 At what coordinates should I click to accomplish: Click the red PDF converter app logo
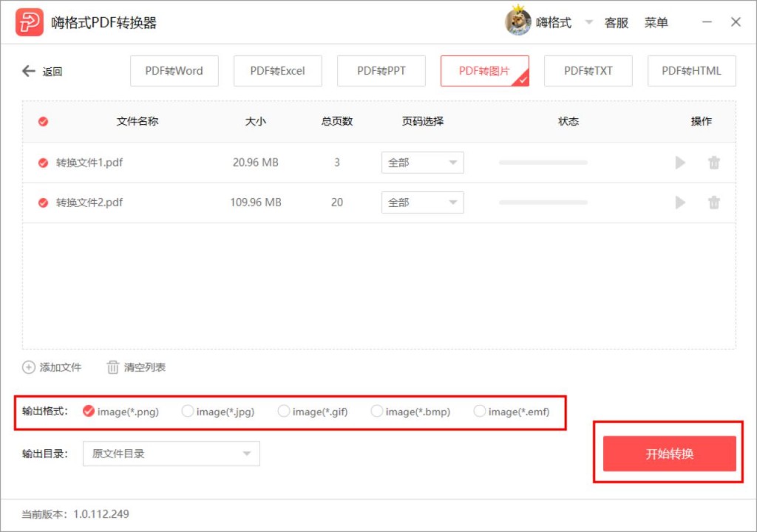30,22
